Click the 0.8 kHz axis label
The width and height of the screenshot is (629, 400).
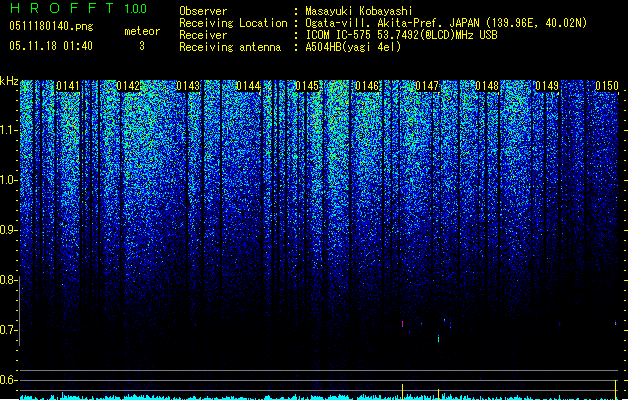(8, 280)
